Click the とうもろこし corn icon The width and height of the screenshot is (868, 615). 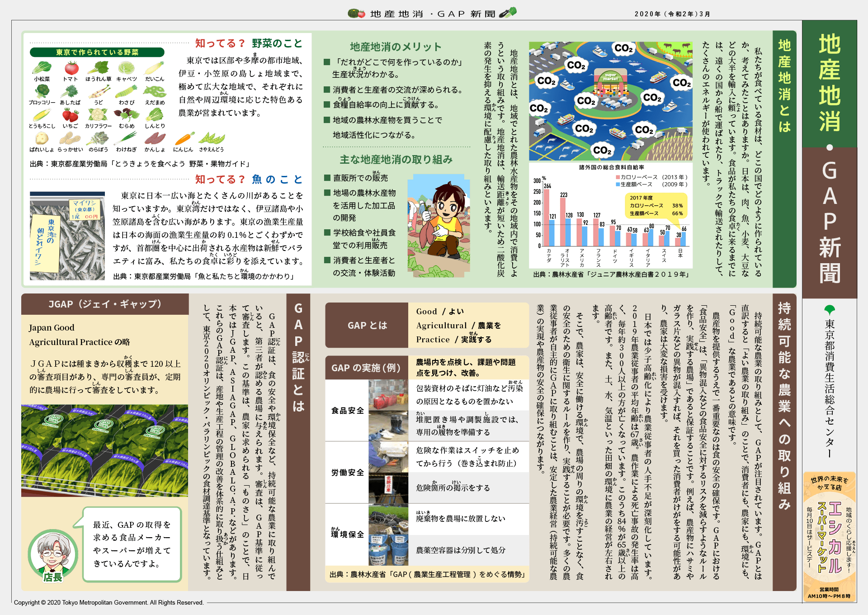(x=42, y=115)
